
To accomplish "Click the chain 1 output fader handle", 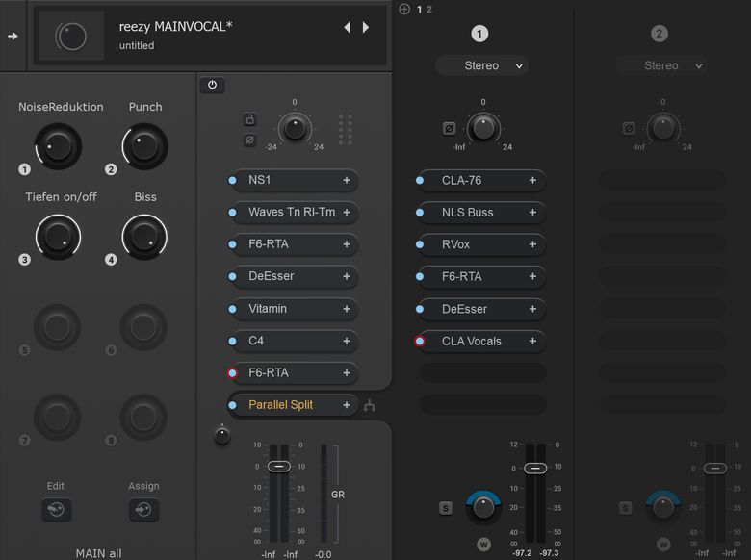I will click(x=535, y=468).
